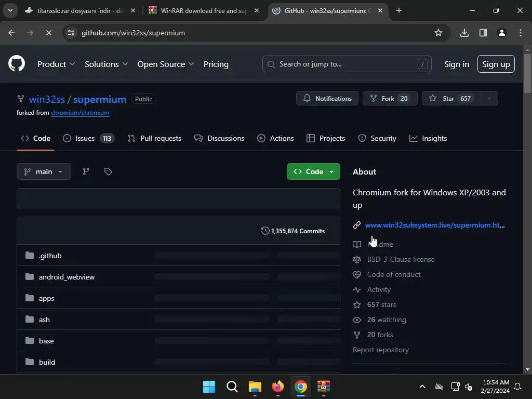Switch to Discussions tab
The image size is (532, 399).
219,138
